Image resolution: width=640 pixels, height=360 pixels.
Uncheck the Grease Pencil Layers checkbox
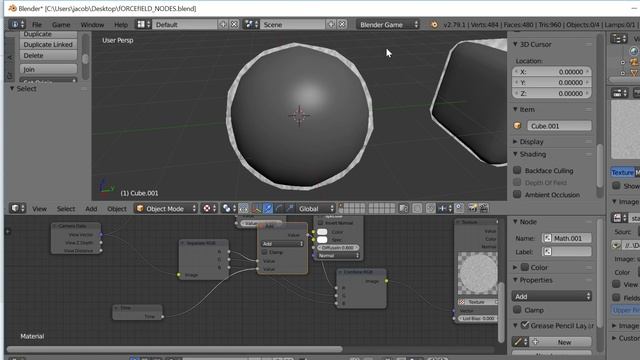pyautogui.click(x=525, y=325)
